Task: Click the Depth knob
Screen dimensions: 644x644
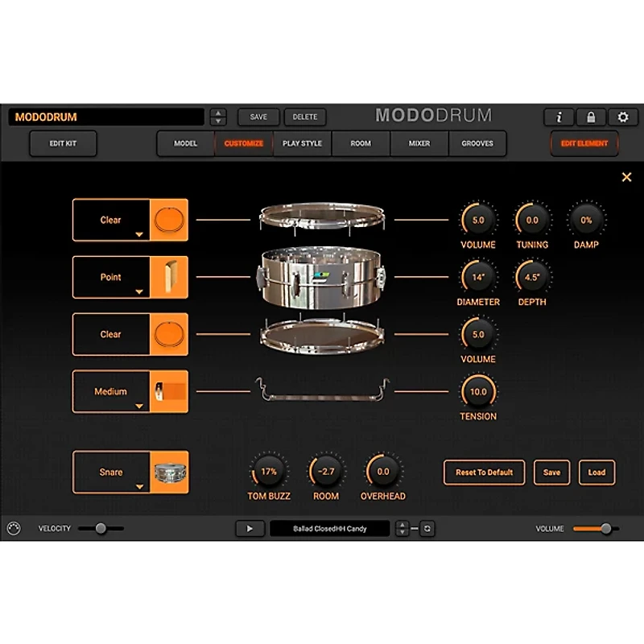Action: (x=532, y=277)
